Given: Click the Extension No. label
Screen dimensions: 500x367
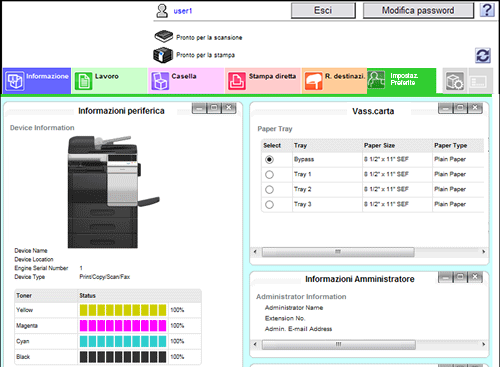Looking at the screenshot, I should tap(285, 318).
